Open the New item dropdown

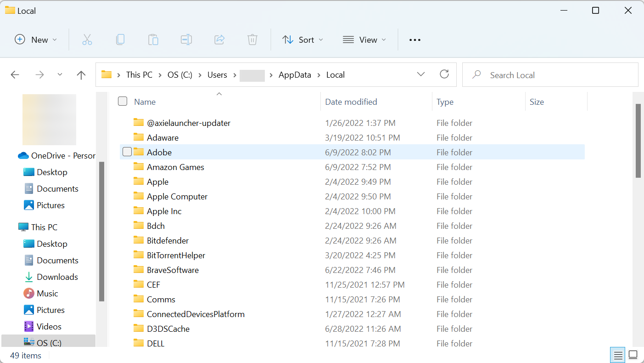(36, 40)
